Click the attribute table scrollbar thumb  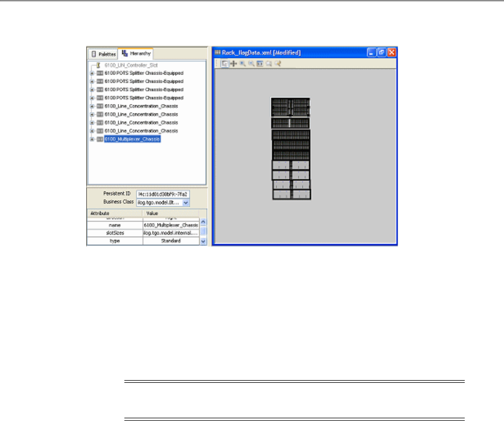(x=203, y=231)
